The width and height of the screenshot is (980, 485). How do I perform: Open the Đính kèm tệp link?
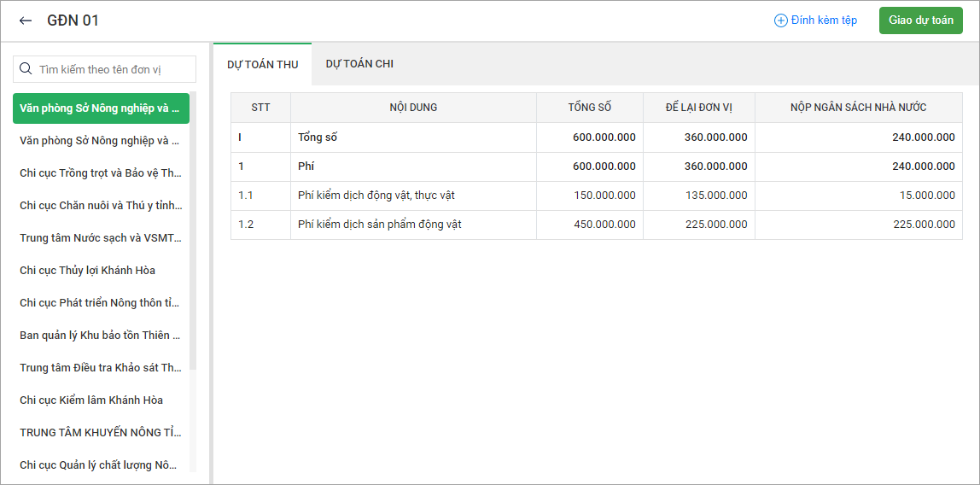point(823,20)
